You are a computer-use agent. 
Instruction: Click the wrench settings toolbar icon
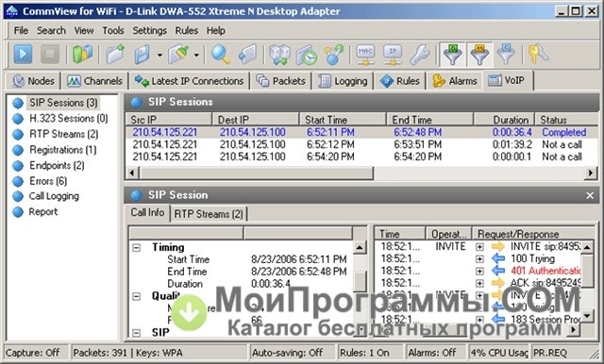[419, 55]
